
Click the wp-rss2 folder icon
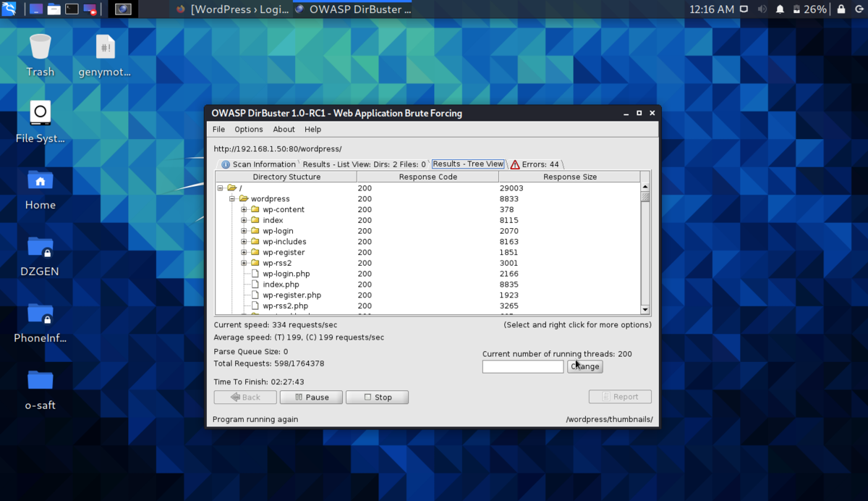[255, 263]
